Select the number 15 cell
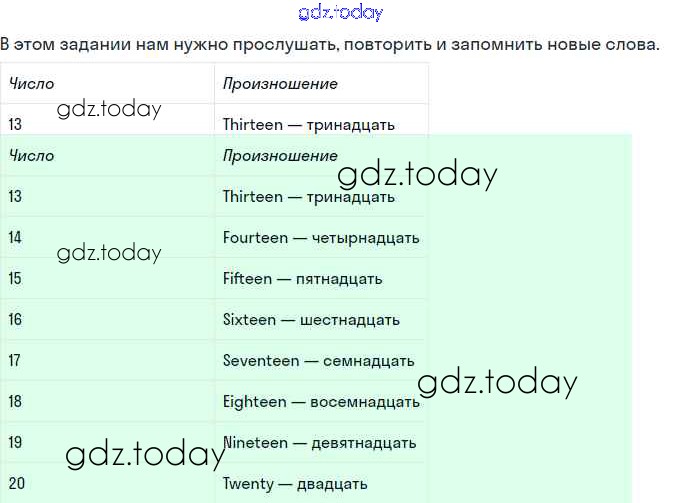680x503 pixels. pos(15,279)
